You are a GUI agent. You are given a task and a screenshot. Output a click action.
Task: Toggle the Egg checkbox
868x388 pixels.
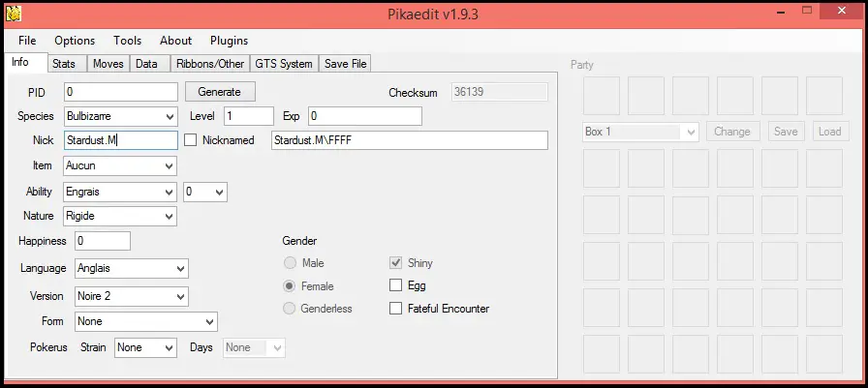pos(395,285)
